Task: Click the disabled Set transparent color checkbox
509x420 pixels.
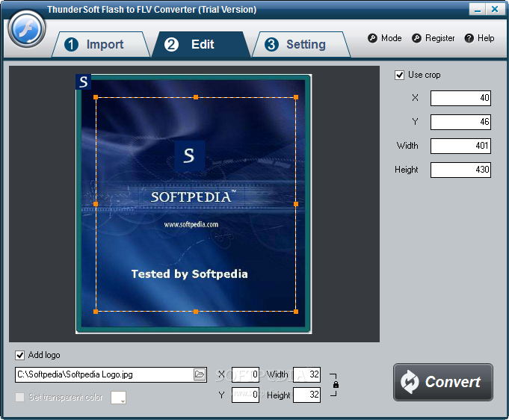Action: click(19, 397)
